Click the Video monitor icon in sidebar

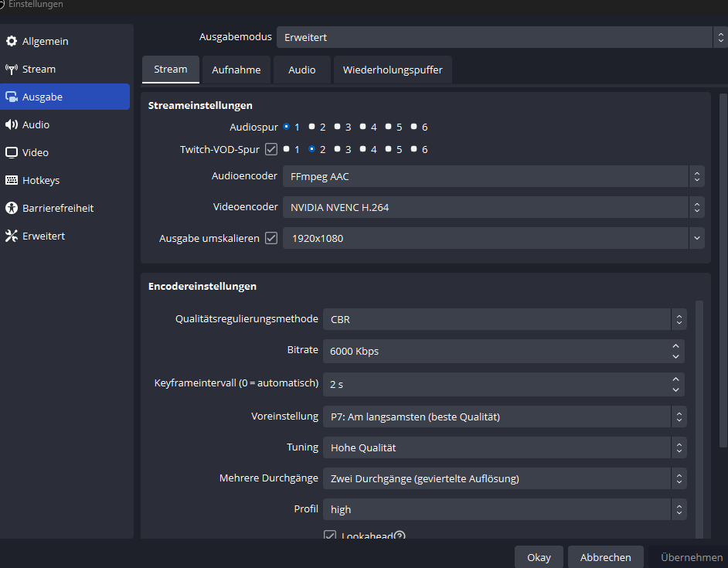(x=12, y=152)
